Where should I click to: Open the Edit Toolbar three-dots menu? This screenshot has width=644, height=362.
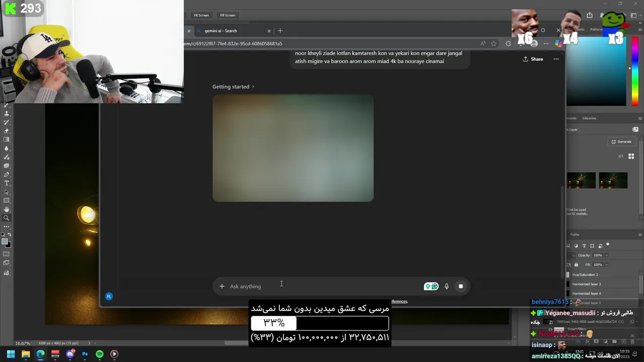tap(7, 227)
